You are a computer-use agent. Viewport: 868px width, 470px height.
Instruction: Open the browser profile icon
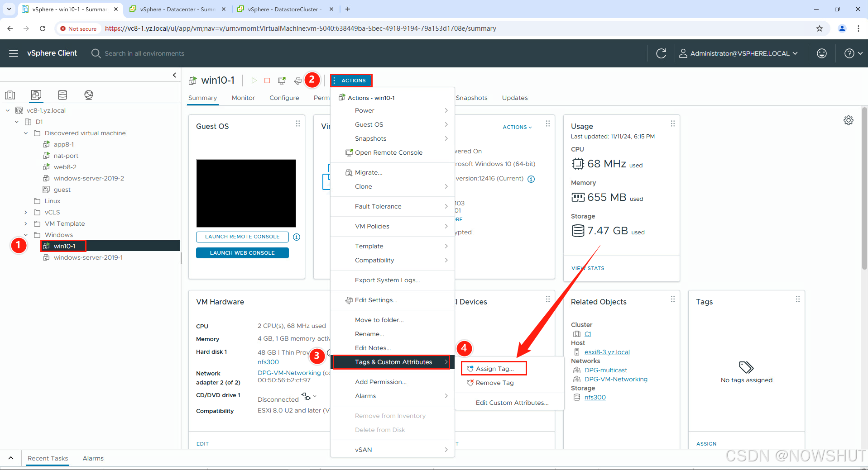(x=842, y=28)
